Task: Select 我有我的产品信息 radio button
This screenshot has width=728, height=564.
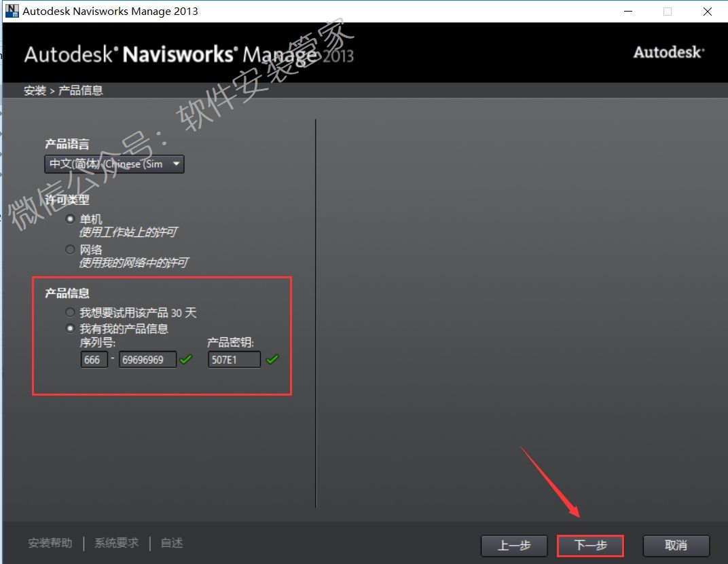Action: click(70, 328)
